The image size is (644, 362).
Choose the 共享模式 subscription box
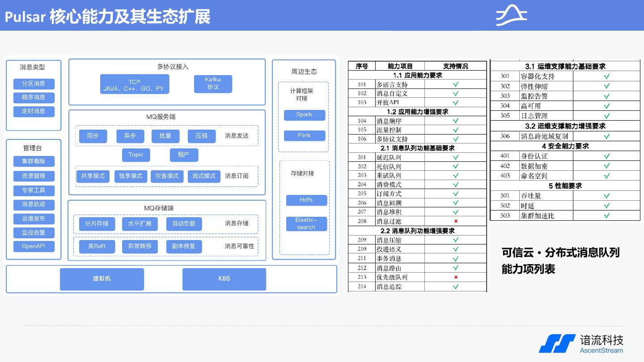click(x=93, y=177)
